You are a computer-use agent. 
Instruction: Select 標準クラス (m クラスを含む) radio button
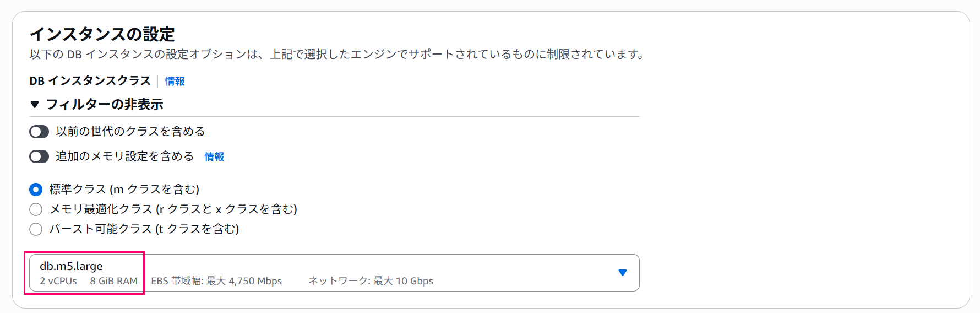(36, 190)
